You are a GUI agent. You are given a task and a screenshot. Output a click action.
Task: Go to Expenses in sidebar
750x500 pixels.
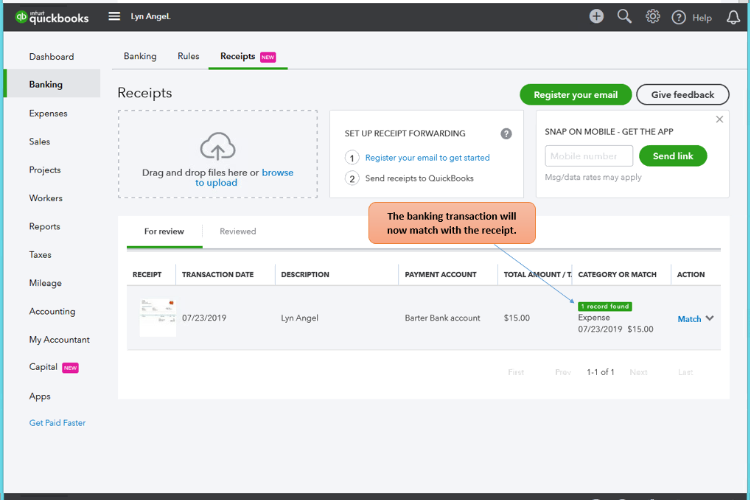[x=48, y=113]
